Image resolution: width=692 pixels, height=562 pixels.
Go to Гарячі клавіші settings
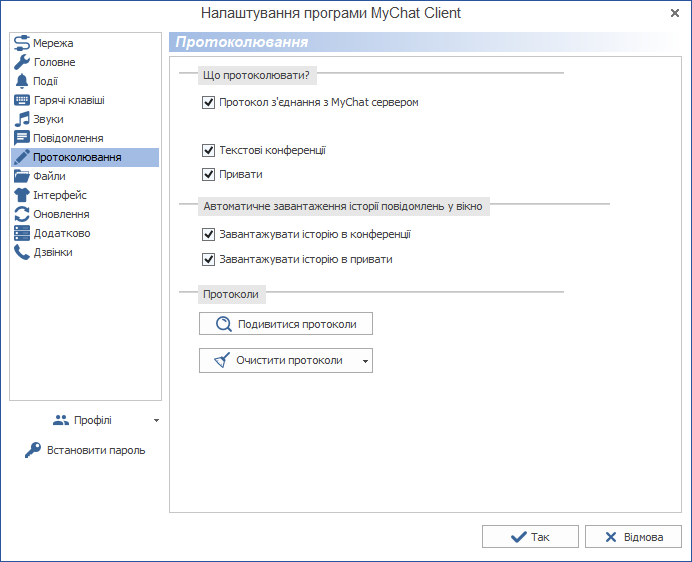coord(85,100)
